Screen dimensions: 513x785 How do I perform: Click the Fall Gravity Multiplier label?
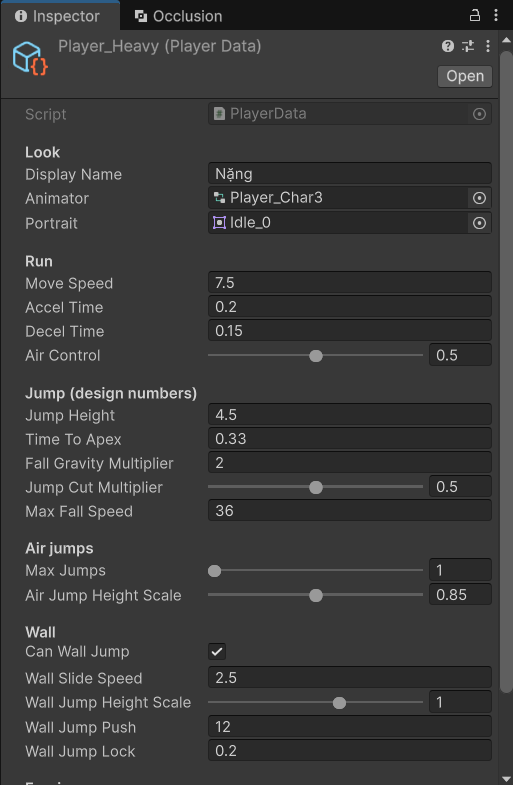click(x=99, y=464)
